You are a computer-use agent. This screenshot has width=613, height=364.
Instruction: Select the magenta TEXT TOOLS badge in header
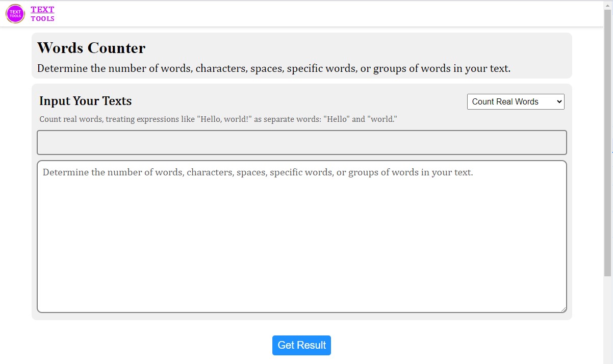tap(15, 13)
